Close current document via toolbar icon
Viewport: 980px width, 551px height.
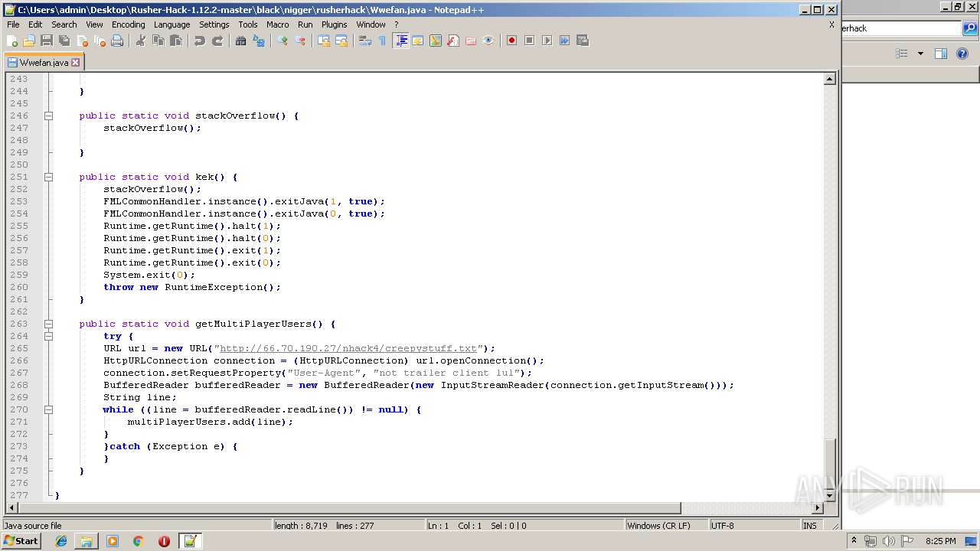82,41
